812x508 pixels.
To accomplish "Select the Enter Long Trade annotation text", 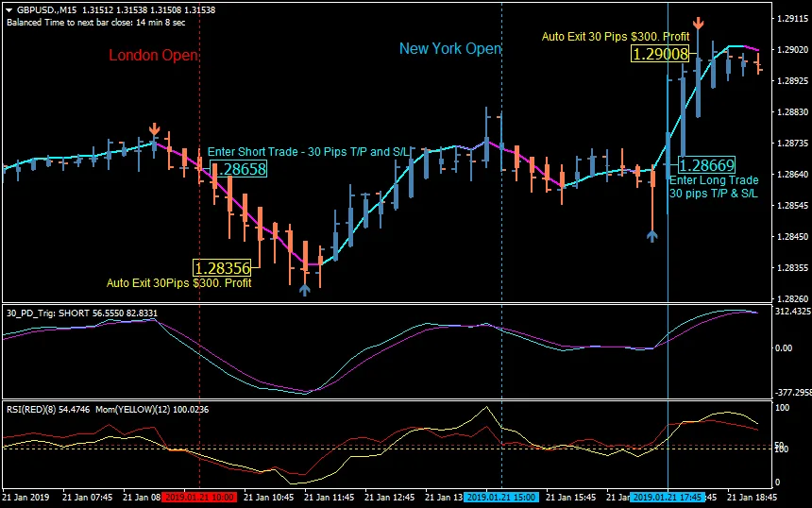I will pyautogui.click(x=714, y=186).
